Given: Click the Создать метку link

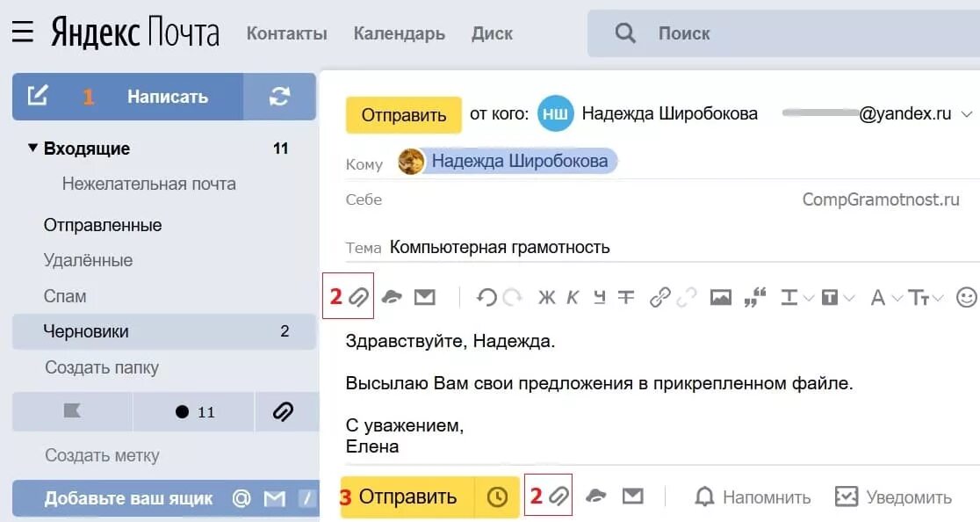Looking at the screenshot, I should pos(102,455).
